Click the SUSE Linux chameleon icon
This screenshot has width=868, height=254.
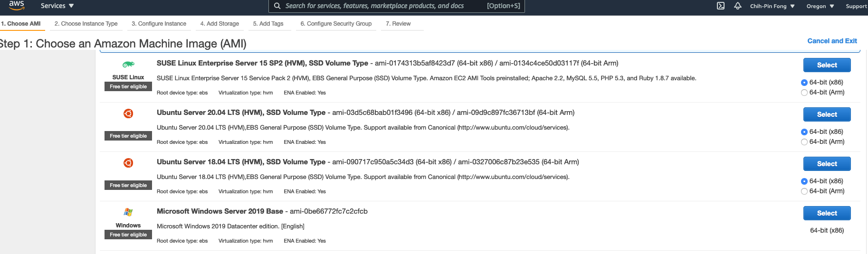[128, 65]
